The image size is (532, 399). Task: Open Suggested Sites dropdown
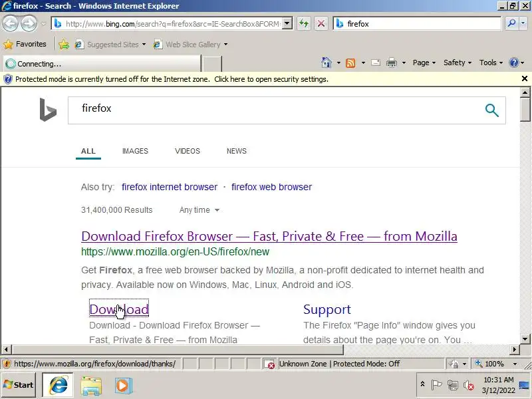click(110, 45)
